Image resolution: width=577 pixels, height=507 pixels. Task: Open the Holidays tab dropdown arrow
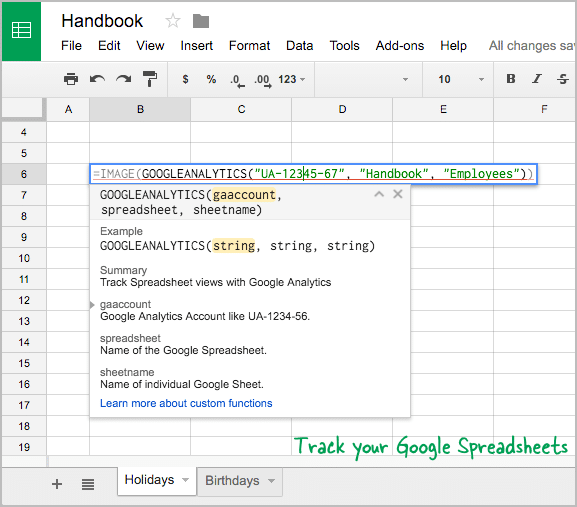185,480
